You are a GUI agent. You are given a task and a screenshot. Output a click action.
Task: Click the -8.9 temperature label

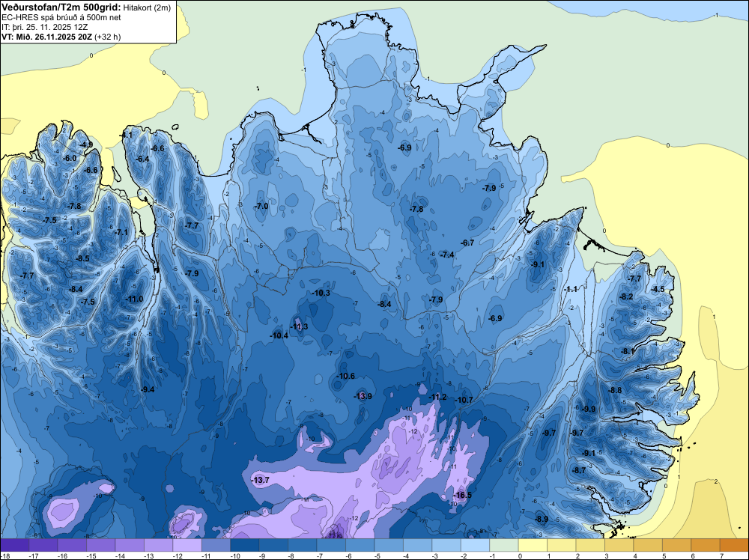pyautogui.click(x=542, y=519)
